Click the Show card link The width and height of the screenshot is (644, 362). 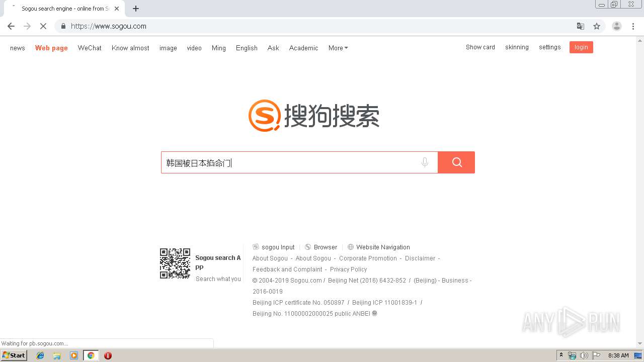480,47
